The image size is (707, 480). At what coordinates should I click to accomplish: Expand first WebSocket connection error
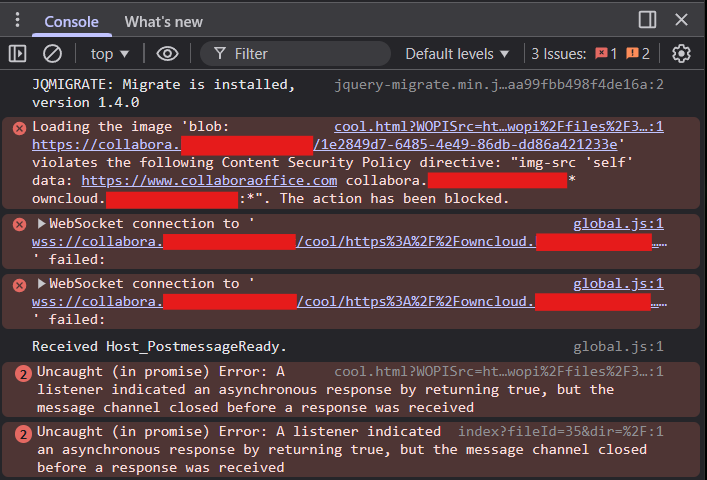pyautogui.click(x=41, y=224)
